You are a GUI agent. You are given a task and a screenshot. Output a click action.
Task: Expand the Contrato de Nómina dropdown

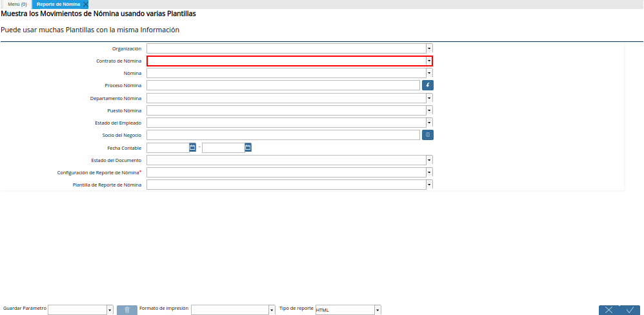pos(429,61)
